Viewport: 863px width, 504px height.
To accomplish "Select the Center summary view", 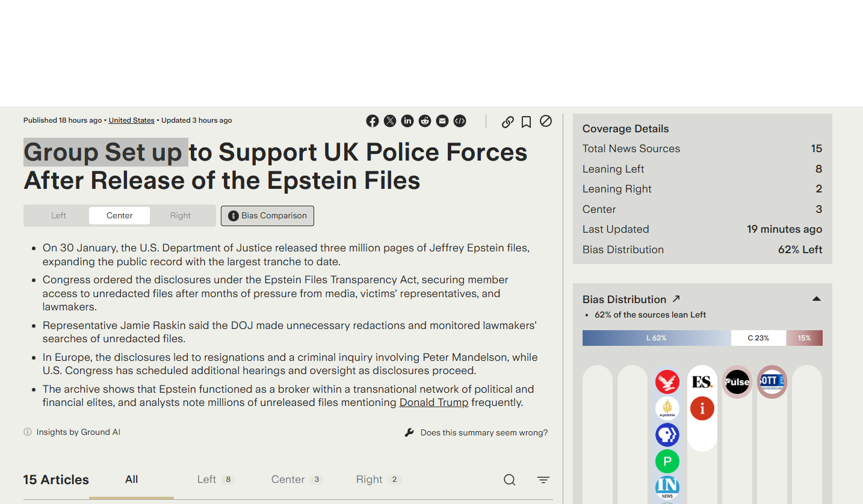I will click(x=119, y=215).
